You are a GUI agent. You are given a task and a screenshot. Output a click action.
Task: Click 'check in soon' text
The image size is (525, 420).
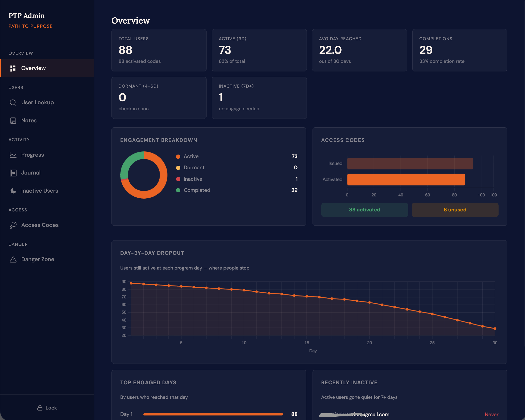(x=133, y=109)
